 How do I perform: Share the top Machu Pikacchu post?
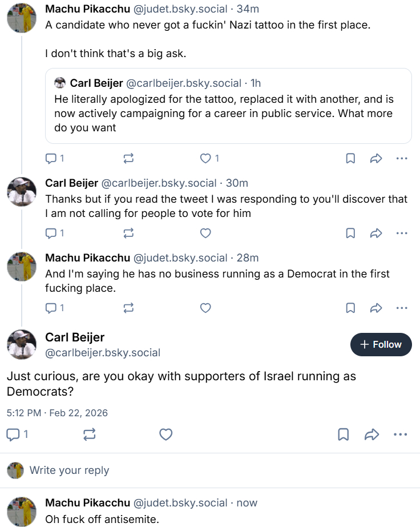click(x=376, y=158)
